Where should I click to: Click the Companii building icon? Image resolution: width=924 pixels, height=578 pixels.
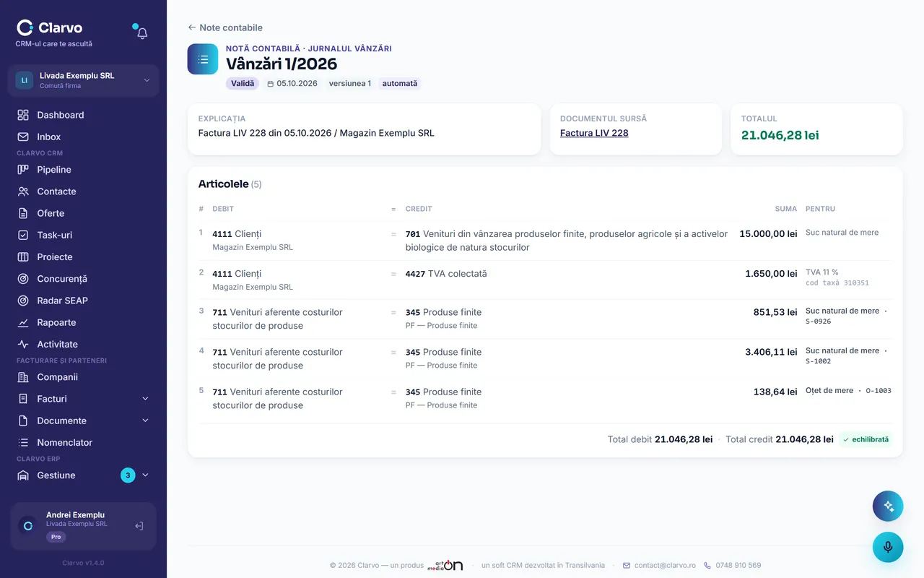[23, 377]
